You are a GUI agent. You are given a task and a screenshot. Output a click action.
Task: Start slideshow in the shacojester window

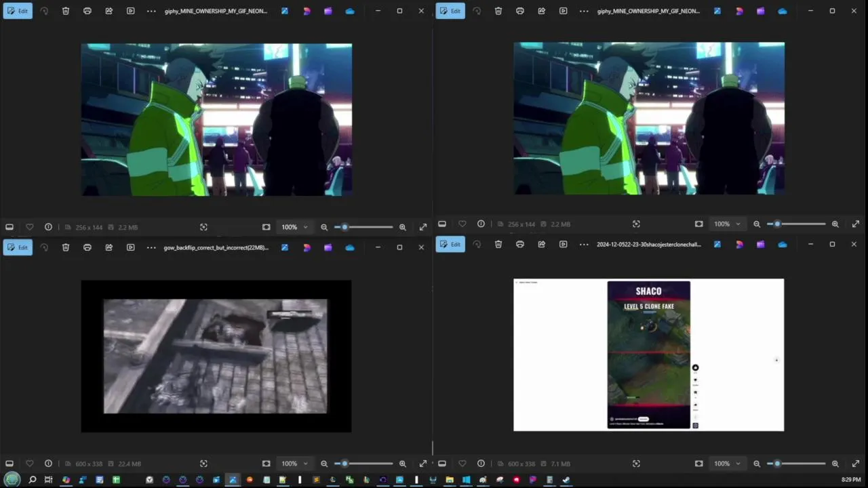tap(564, 244)
